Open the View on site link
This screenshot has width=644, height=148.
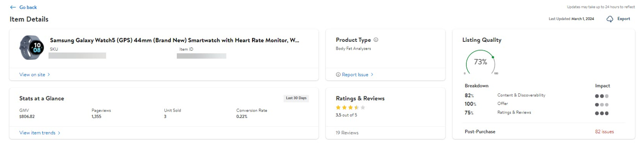(x=35, y=75)
